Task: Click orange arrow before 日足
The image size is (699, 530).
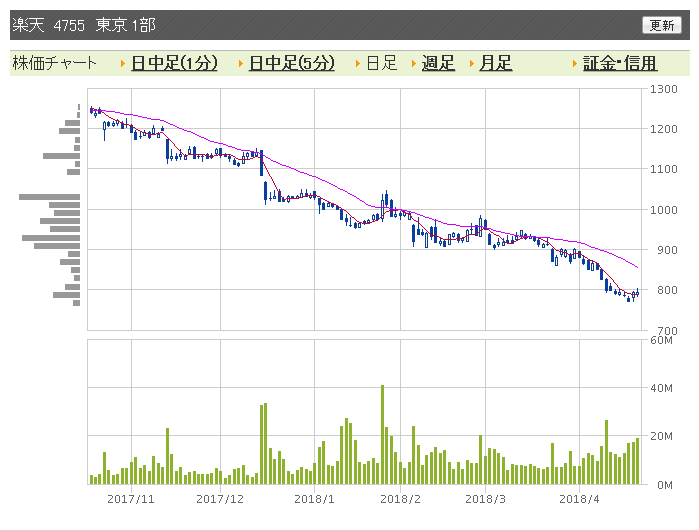Action: (358, 64)
